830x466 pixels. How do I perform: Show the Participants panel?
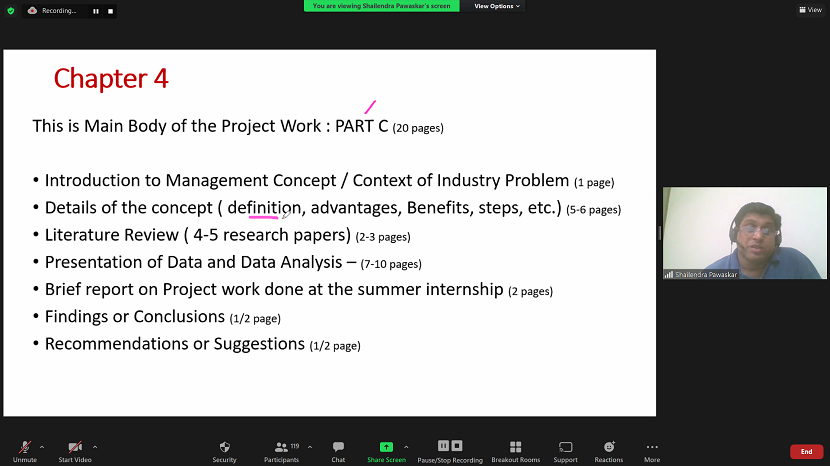click(x=280, y=448)
